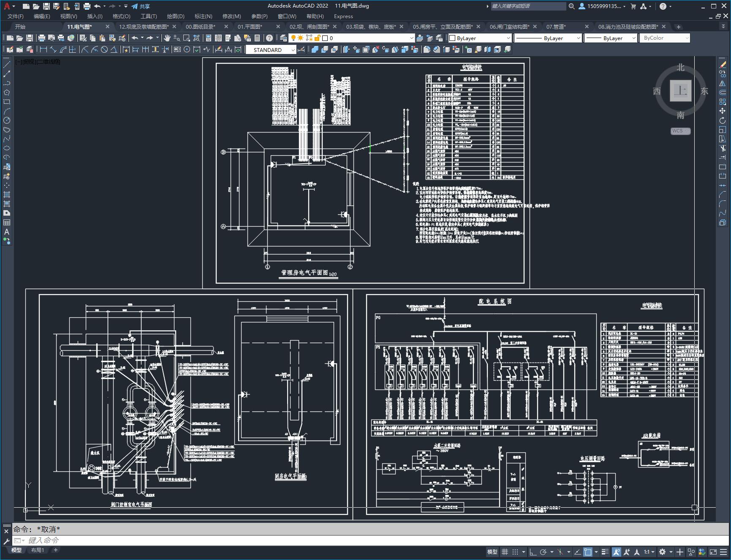Viewport: 731px width, 560px height.
Task: Use the Erase tool in the modify toolbar
Action: tap(723, 65)
